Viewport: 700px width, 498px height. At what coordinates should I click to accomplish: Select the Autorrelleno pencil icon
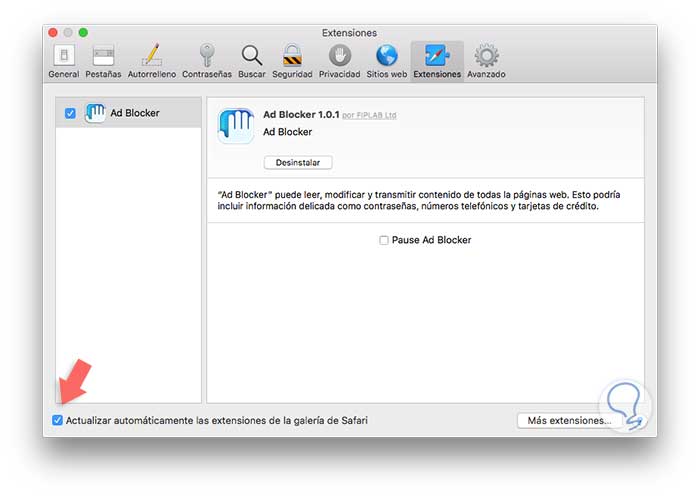tap(152, 55)
